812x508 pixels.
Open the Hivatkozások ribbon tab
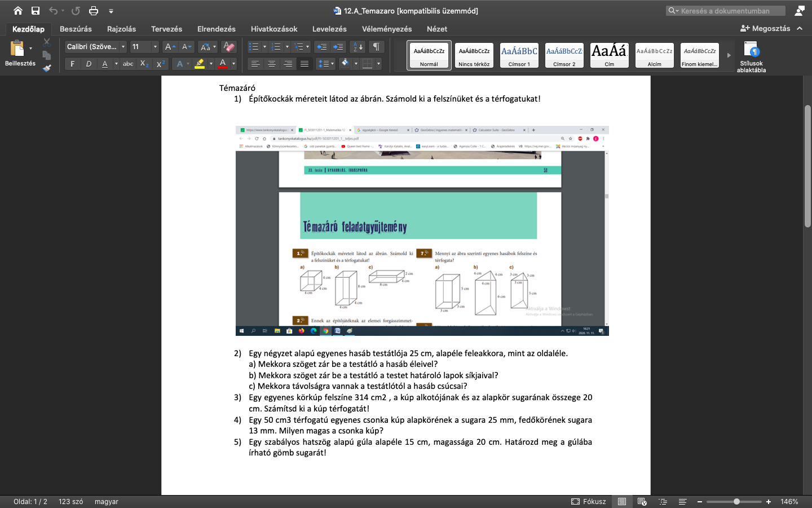(x=274, y=29)
